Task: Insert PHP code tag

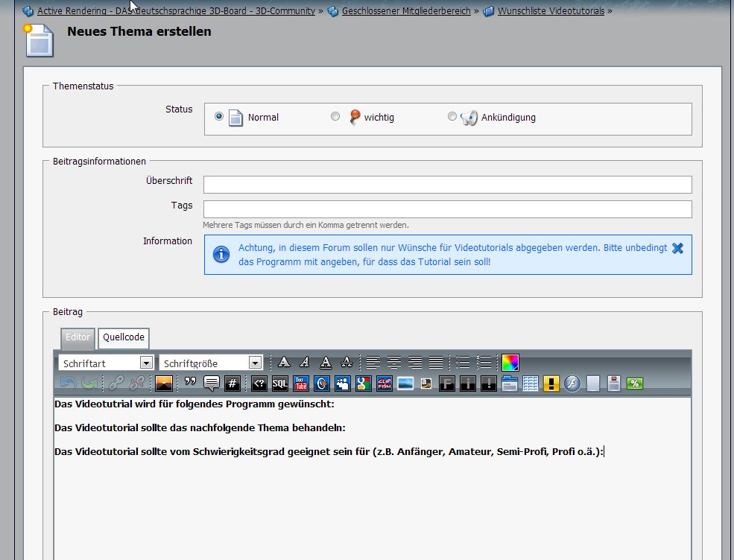Action: (259, 384)
